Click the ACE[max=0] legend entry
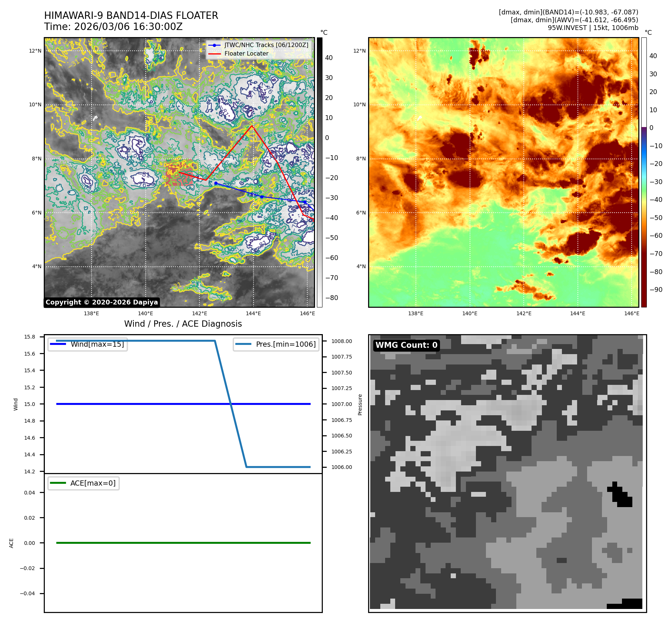The width and height of the screenshot is (672, 626). (x=84, y=483)
